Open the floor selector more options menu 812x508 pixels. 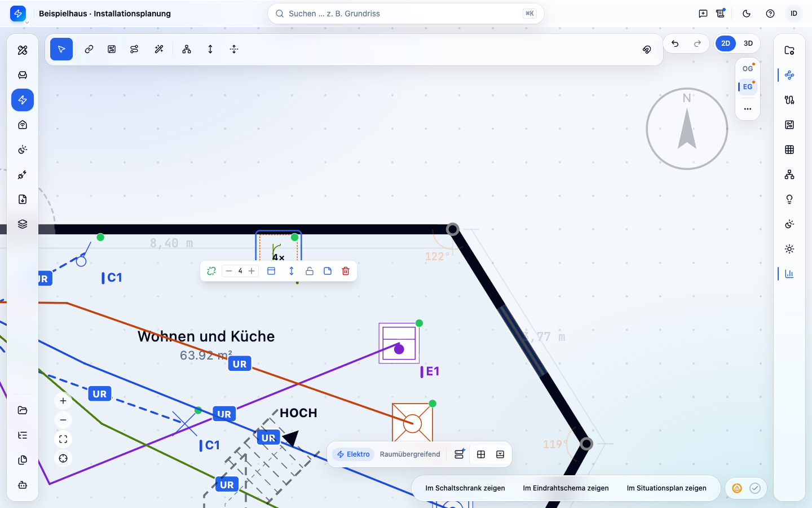[748, 109]
